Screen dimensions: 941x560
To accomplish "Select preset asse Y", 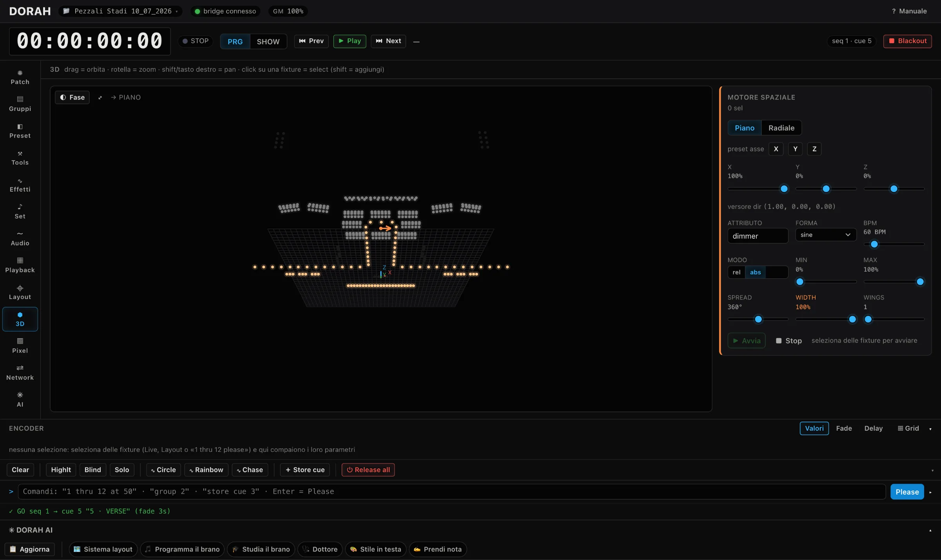I will coord(795,149).
